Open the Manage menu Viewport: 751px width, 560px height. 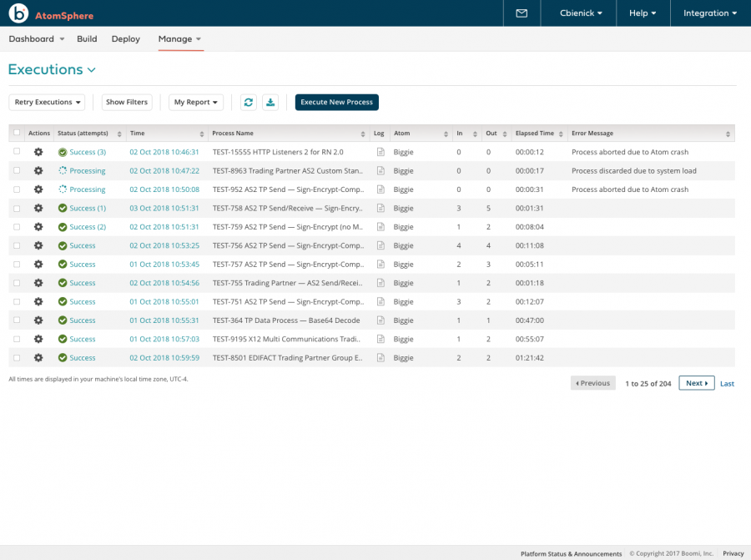(180, 38)
